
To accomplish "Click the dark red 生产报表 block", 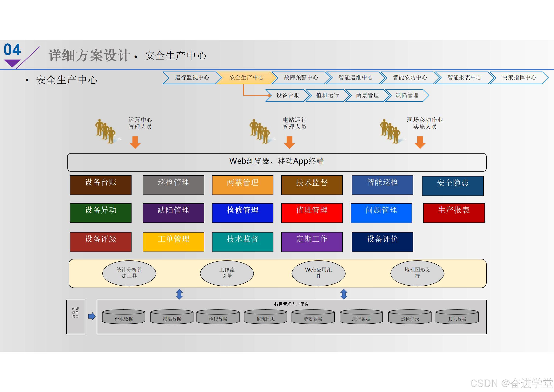I will pyautogui.click(x=454, y=213).
